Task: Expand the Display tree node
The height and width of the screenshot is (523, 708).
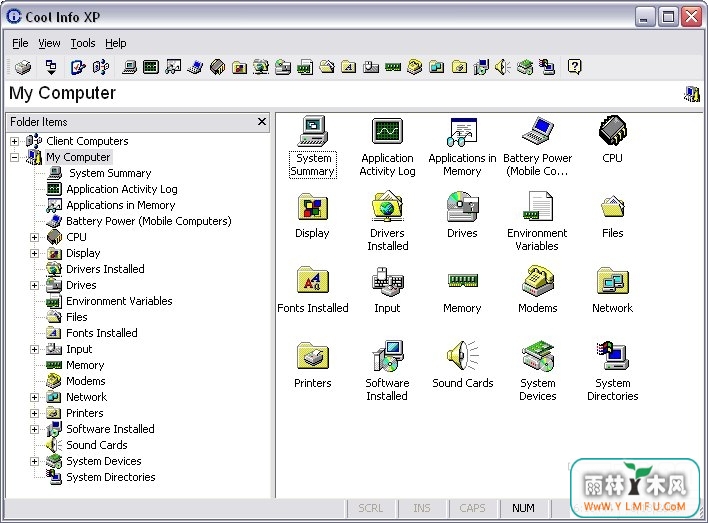Action: pos(34,253)
